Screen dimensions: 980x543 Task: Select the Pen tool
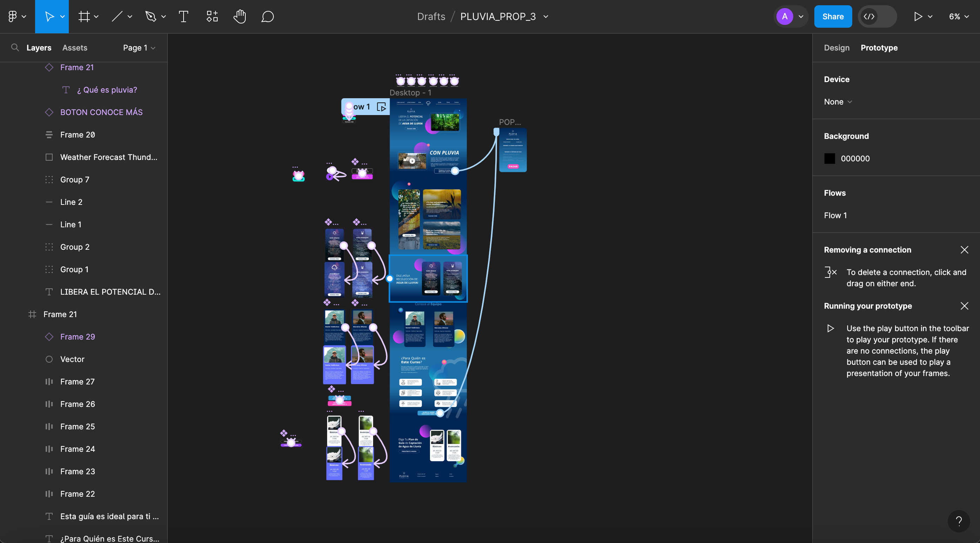151,16
